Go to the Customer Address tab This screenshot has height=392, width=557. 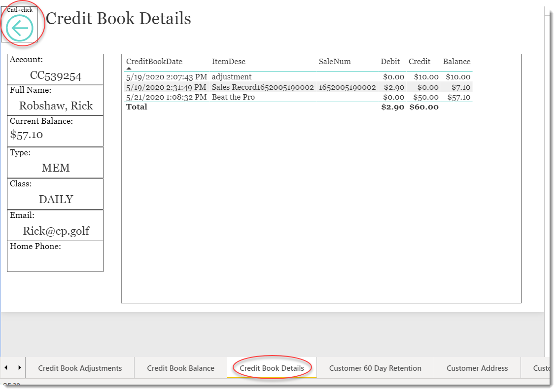tap(477, 368)
